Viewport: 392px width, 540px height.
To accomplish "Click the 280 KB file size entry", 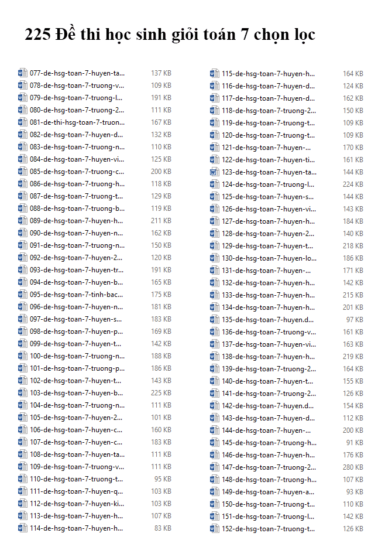I will pos(353,467).
